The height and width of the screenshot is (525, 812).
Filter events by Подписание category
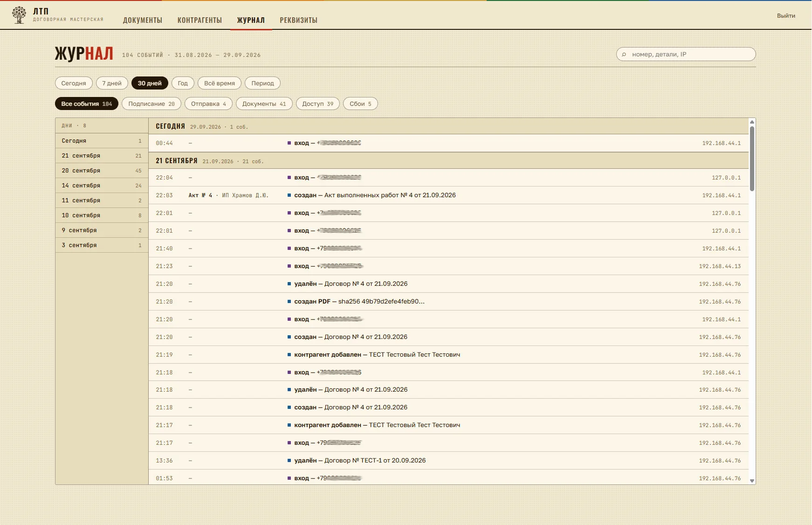point(151,104)
